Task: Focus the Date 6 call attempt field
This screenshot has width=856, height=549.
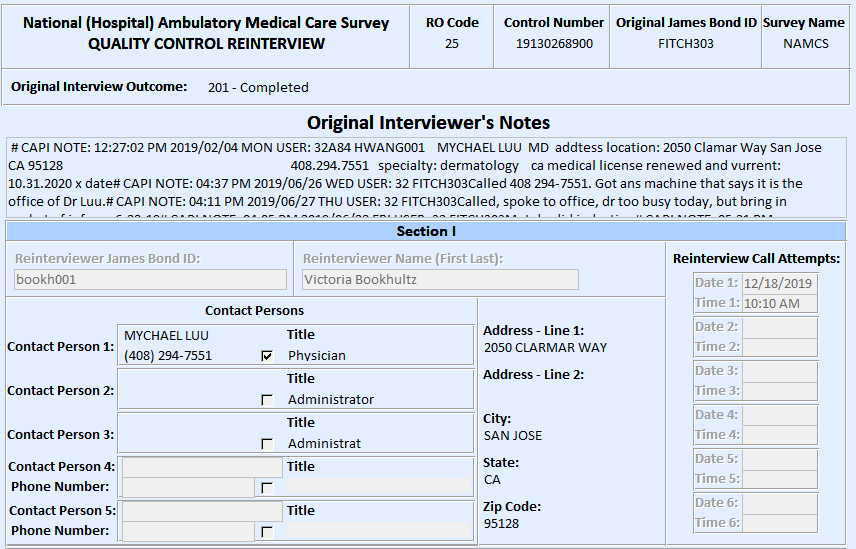Action: [779, 503]
